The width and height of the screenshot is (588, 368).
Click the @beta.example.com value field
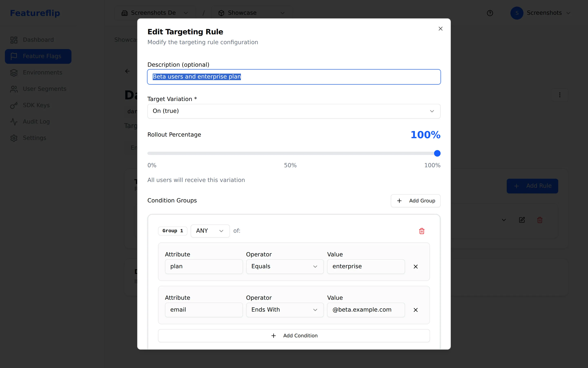pos(366,310)
